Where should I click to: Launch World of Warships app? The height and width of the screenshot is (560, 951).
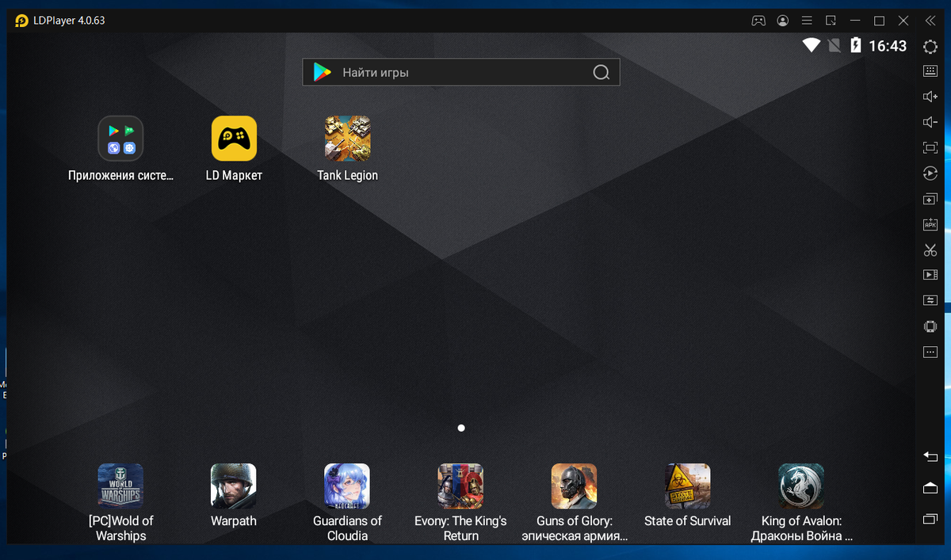click(120, 486)
